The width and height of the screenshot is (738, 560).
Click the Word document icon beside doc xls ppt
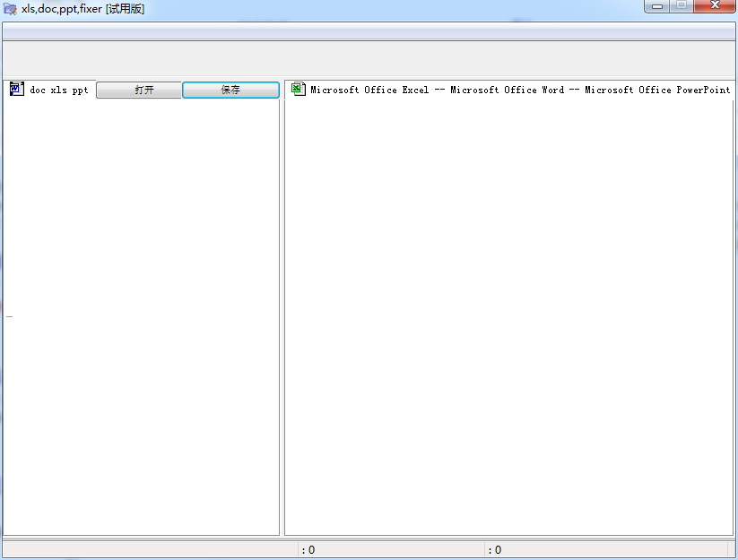point(16,89)
